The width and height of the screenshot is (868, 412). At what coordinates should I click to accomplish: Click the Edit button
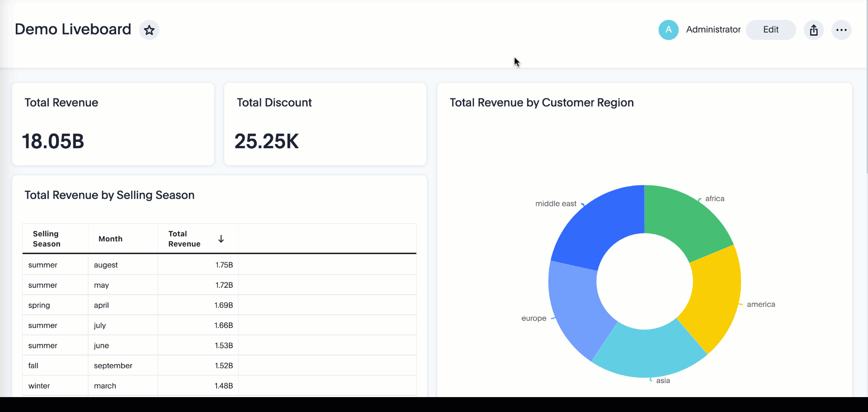(770, 30)
